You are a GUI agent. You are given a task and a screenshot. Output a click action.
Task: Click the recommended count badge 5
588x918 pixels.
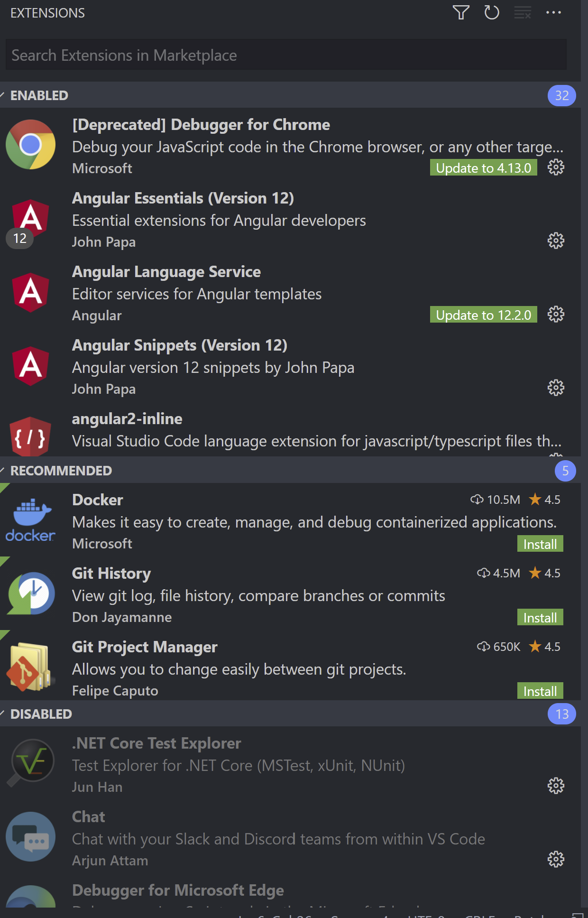tap(565, 471)
